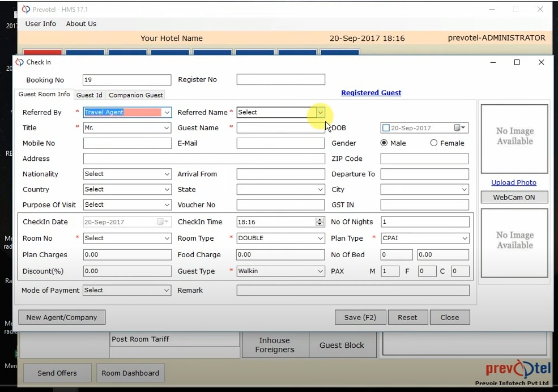
Task: Expand the Plan Type dropdown
Action: 465,238
